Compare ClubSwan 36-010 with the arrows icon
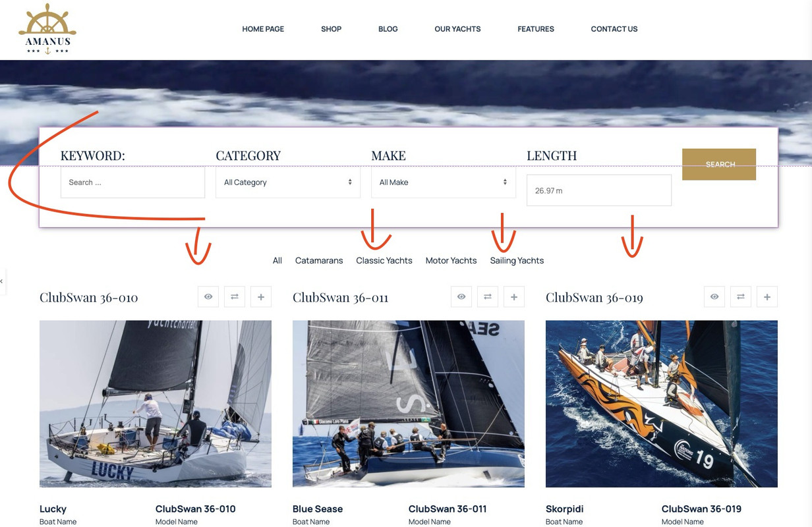 (x=235, y=297)
